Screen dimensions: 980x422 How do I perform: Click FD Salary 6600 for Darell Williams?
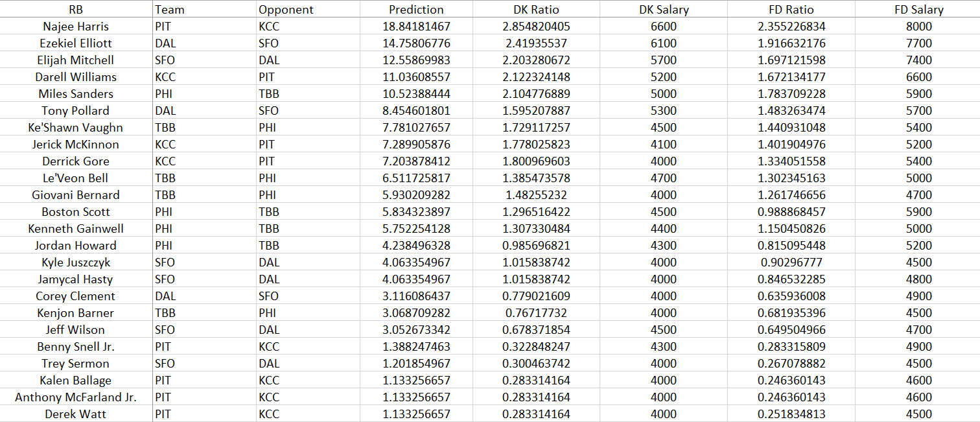[918, 77]
